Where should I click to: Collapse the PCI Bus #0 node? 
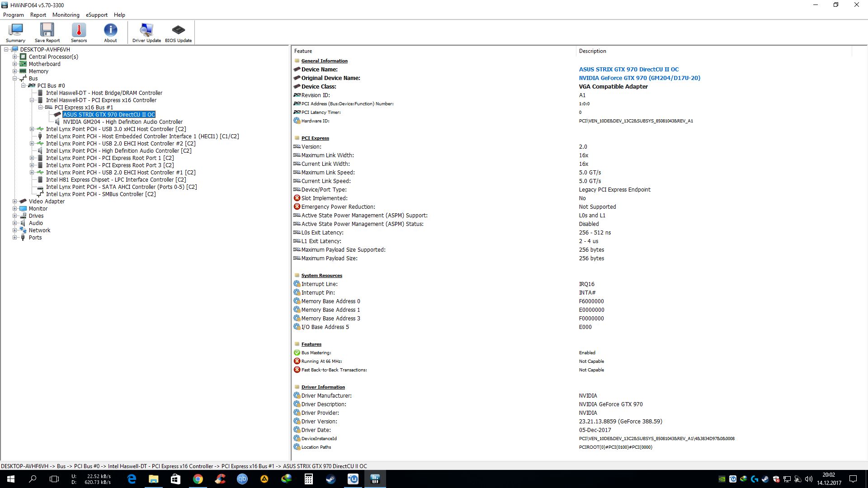24,86
